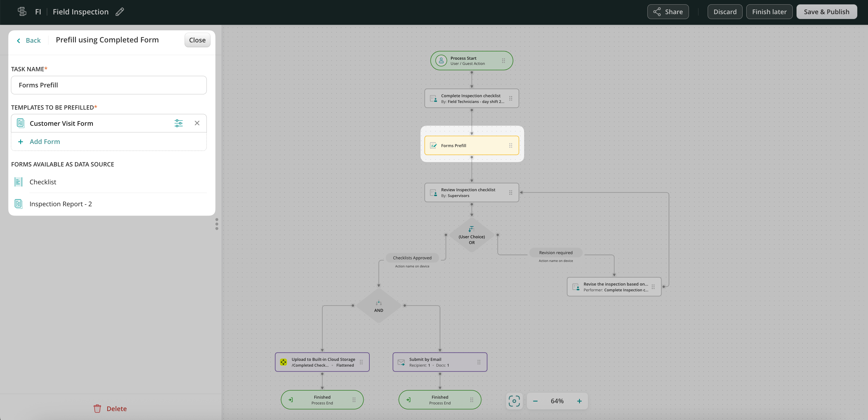This screenshot has width=868, height=420.
Task: Remove Customer Visit Form from templates
Action: coord(197,123)
